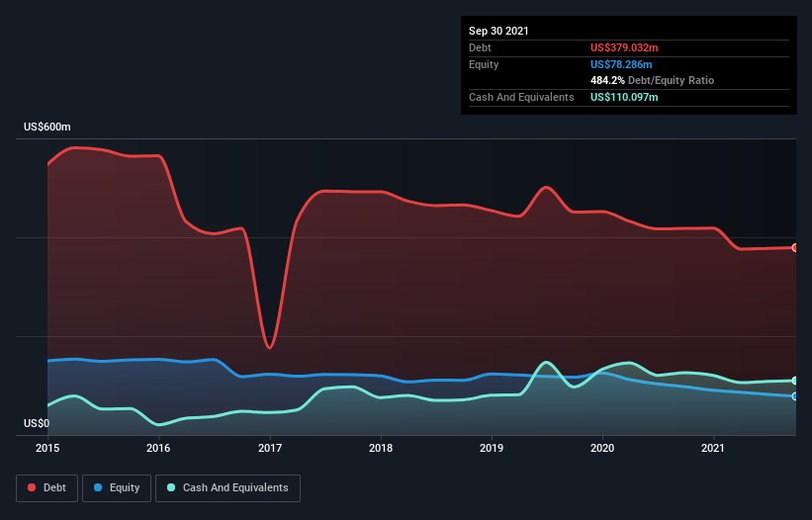
Task: Click the red Debt endpoint marker
Action: pyautogui.click(x=795, y=248)
